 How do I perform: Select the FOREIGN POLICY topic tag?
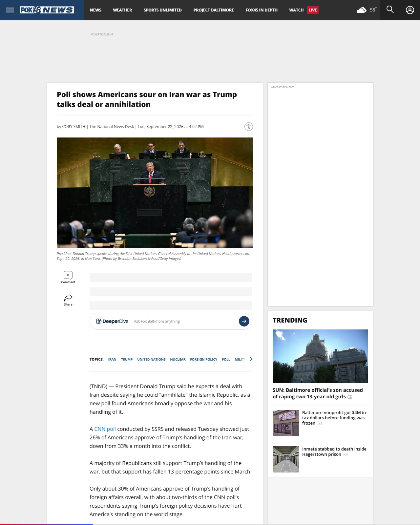[x=203, y=359]
